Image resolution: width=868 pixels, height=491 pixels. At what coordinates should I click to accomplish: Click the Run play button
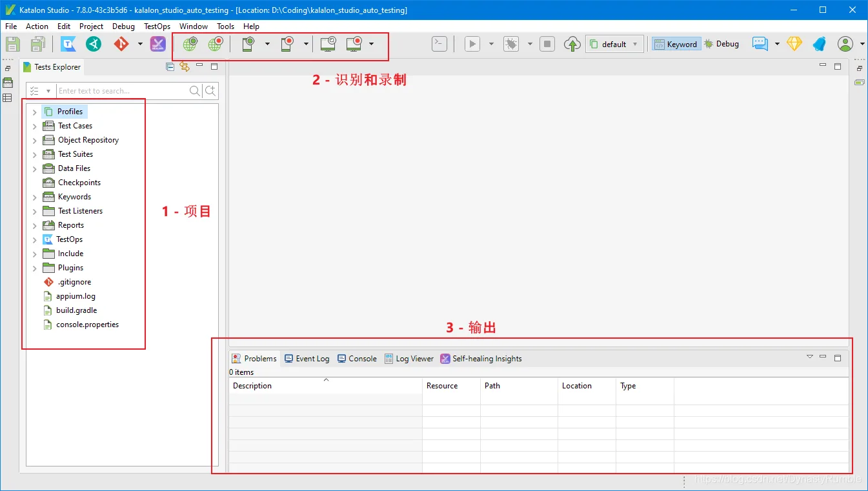click(x=473, y=44)
